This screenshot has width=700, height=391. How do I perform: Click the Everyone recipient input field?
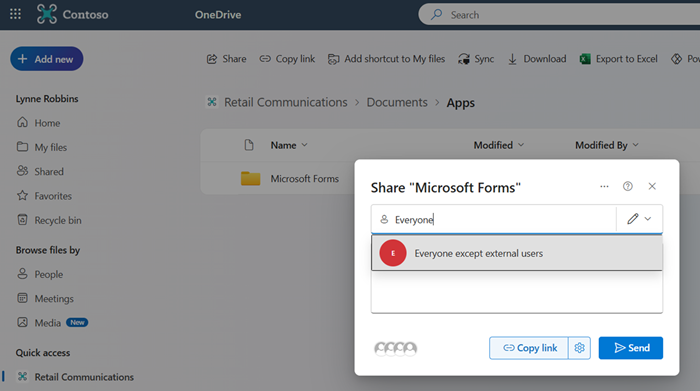[x=493, y=219]
